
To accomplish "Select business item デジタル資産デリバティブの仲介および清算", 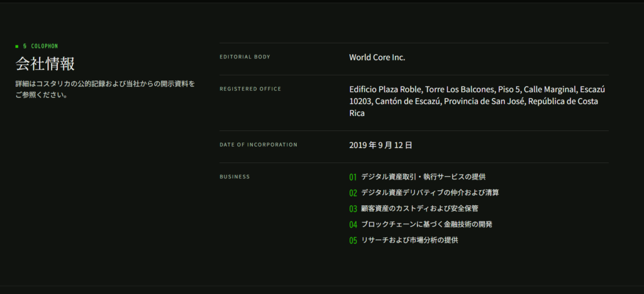I will [x=430, y=193].
